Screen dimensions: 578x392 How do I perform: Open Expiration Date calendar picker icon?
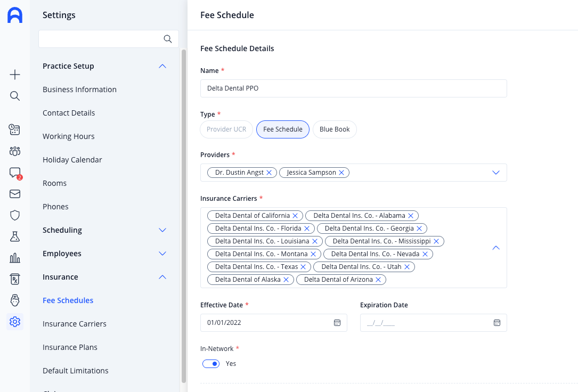(x=497, y=323)
